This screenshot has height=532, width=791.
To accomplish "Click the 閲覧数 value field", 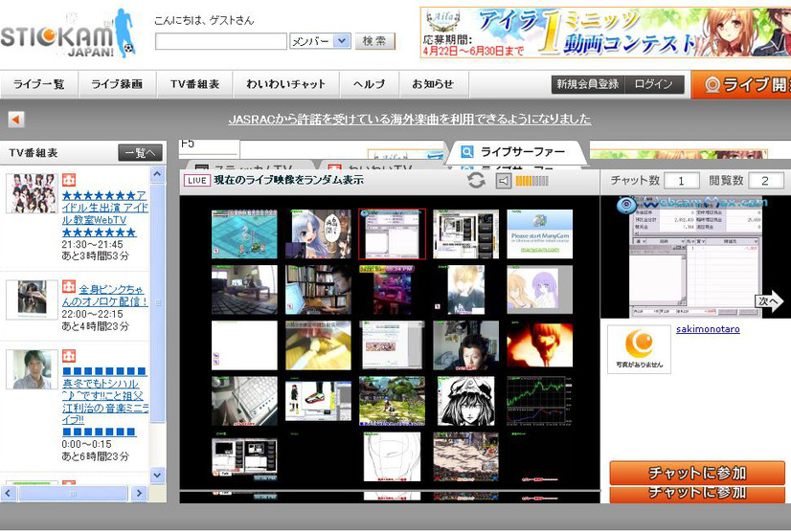I will pos(766,181).
